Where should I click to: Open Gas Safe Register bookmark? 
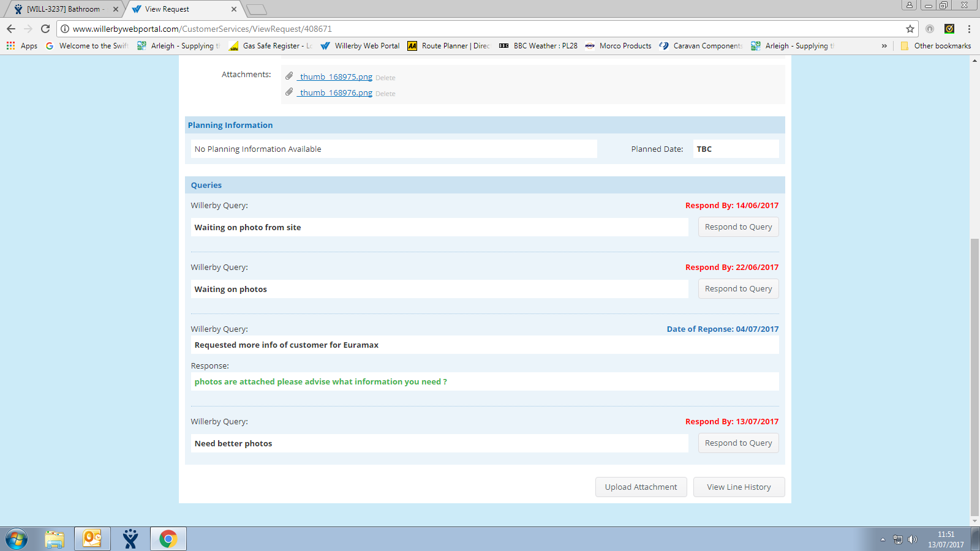coord(270,46)
